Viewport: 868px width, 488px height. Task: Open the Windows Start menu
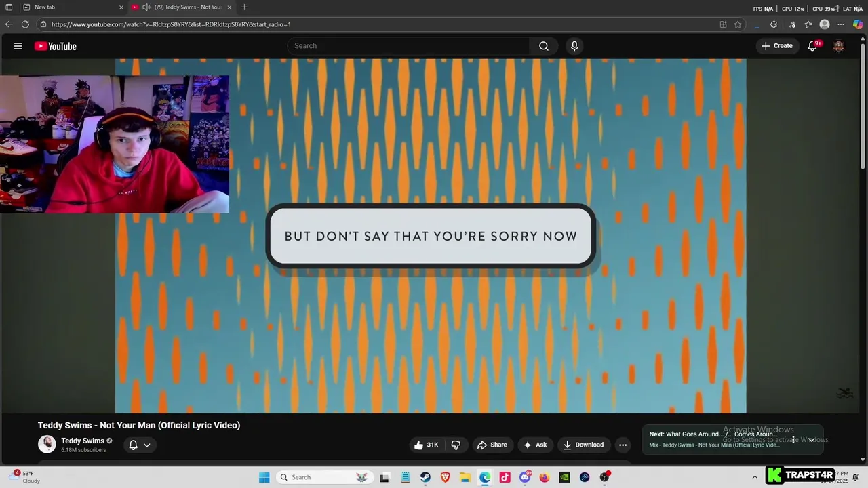pyautogui.click(x=264, y=477)
